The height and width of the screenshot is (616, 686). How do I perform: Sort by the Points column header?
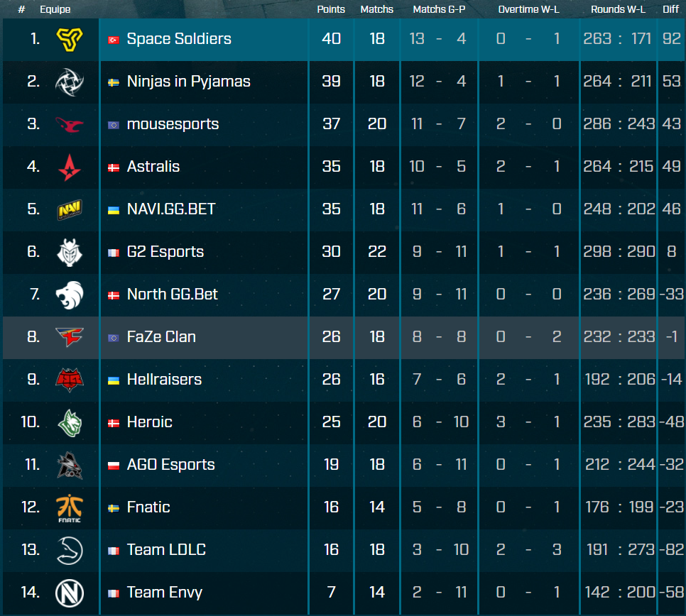tap(331, 9)
